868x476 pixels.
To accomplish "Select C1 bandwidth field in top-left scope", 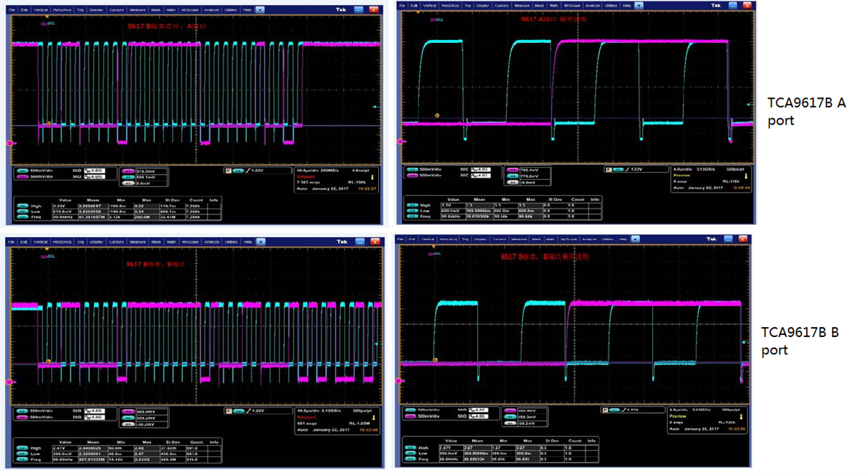I will tap(95, 171).
